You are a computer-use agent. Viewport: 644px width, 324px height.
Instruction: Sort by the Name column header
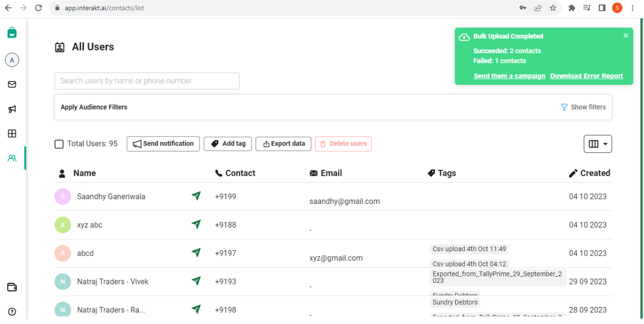[x=84, y=173]
